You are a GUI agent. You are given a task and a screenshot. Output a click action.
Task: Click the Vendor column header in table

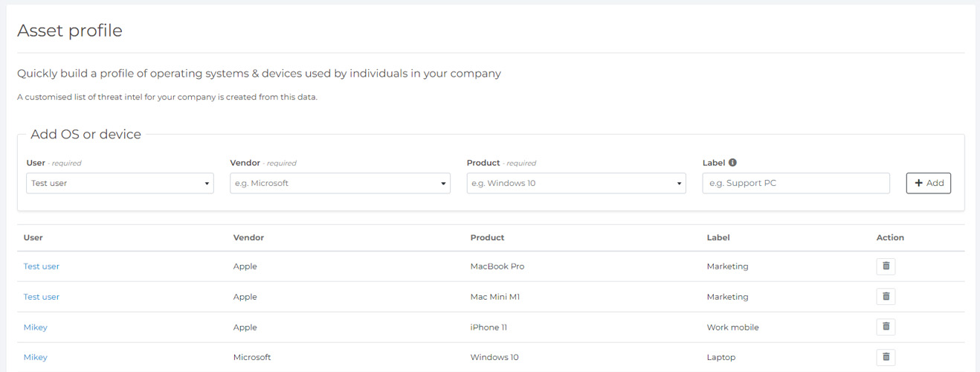(248, 238)
